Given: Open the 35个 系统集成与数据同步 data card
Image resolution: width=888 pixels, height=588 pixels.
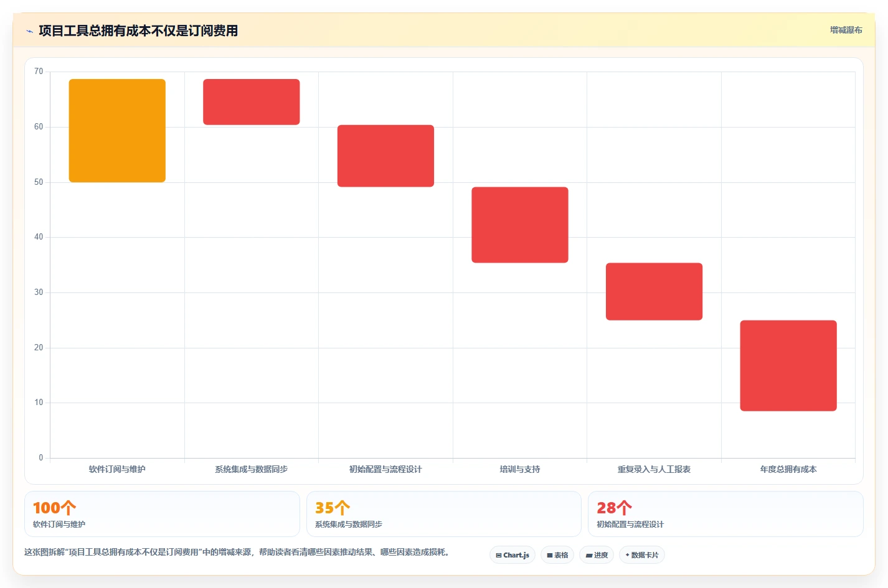Looking at the screenshot, I should (444, 514).
